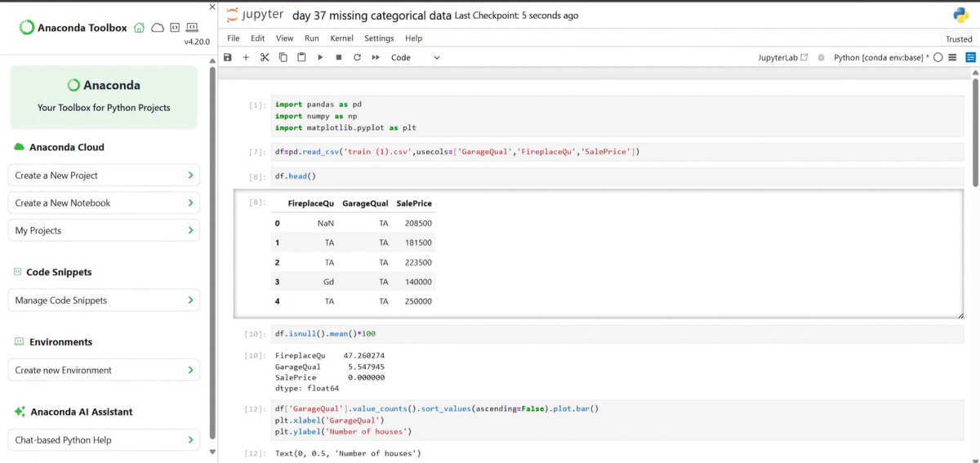
Task: Open the Edit menu
Action: coord(258,38)
